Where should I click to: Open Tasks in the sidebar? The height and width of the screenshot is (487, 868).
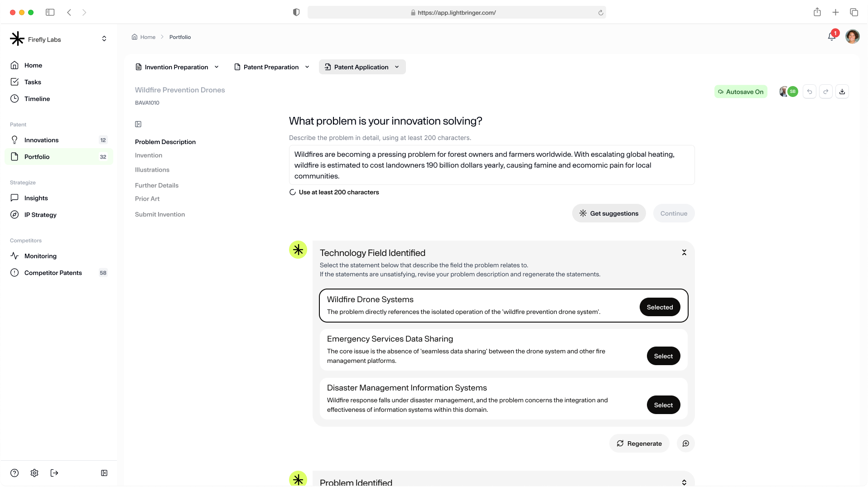click(x=59, y=82)
